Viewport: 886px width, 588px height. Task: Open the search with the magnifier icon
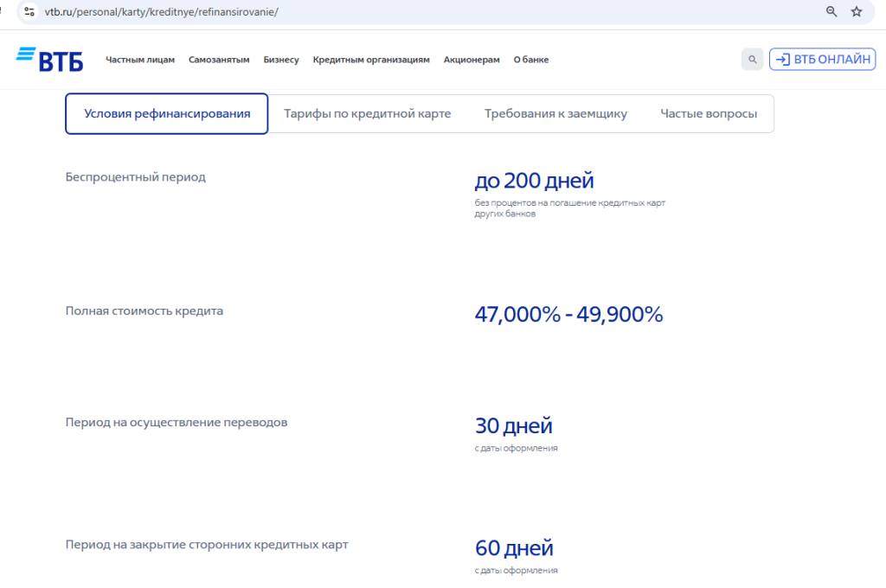(x=751, y=59)
